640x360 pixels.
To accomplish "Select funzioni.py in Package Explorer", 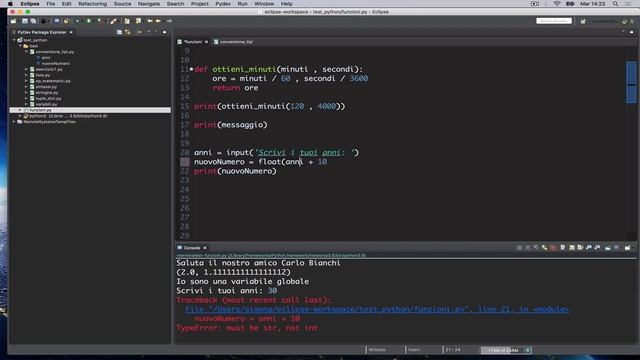I will [90, 110].
